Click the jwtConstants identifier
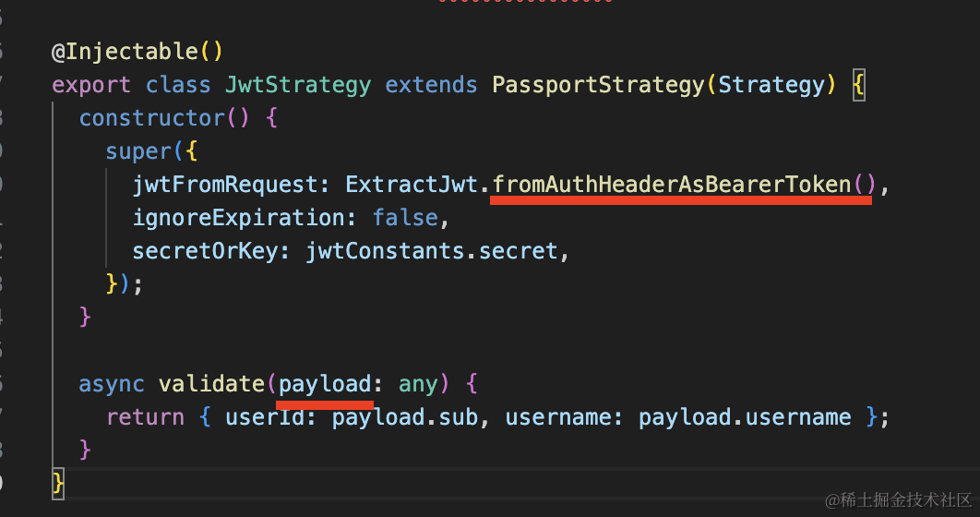Image resolution: width=980 pixels, height=517 pixels. [x=385, y=251]
